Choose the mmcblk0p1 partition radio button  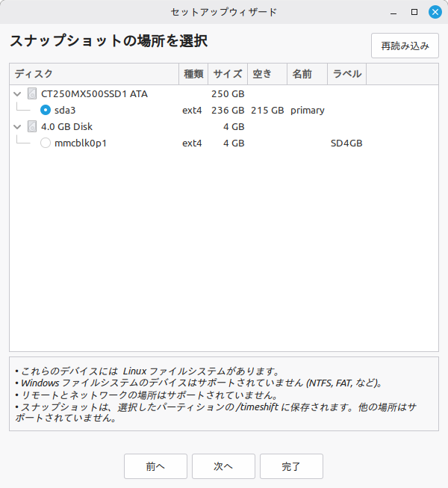(x=46, y=143)
